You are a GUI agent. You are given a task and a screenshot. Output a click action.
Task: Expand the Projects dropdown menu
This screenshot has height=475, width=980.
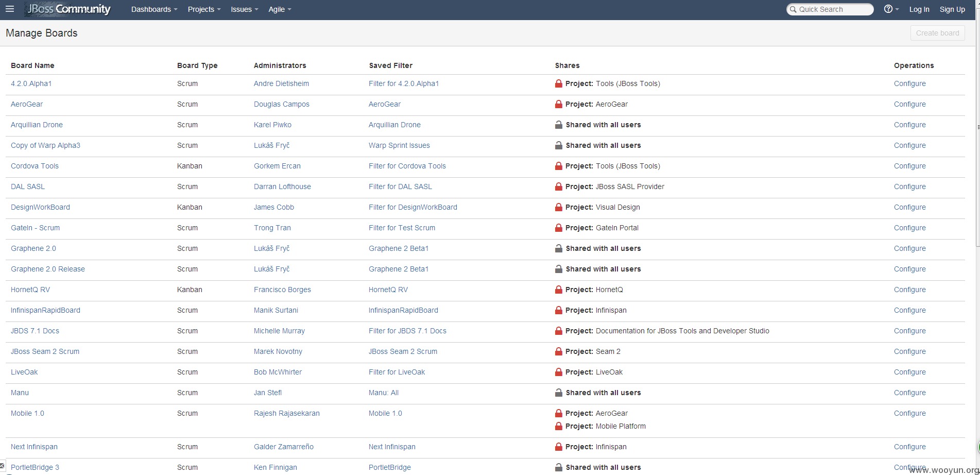pyautogui.click(x=204, y=9)
